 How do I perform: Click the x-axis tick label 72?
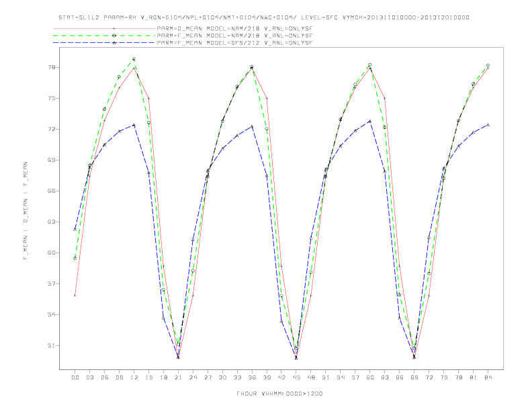coord(429,377)
